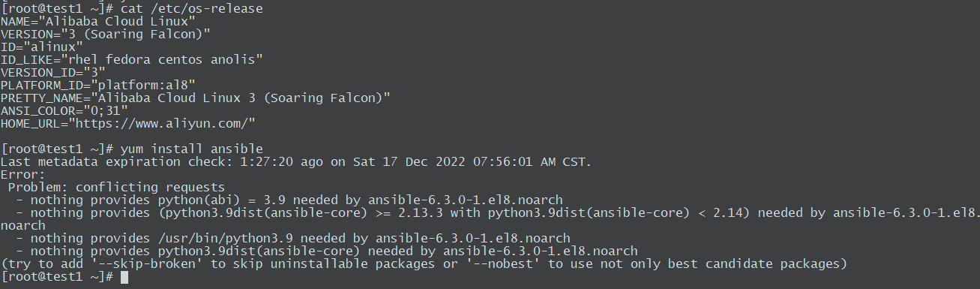Click the last '[root@test1 ~]#' prompt
The width and height of the screenshot is (980, 289).
pyautogui.click(x=56, y=278)
